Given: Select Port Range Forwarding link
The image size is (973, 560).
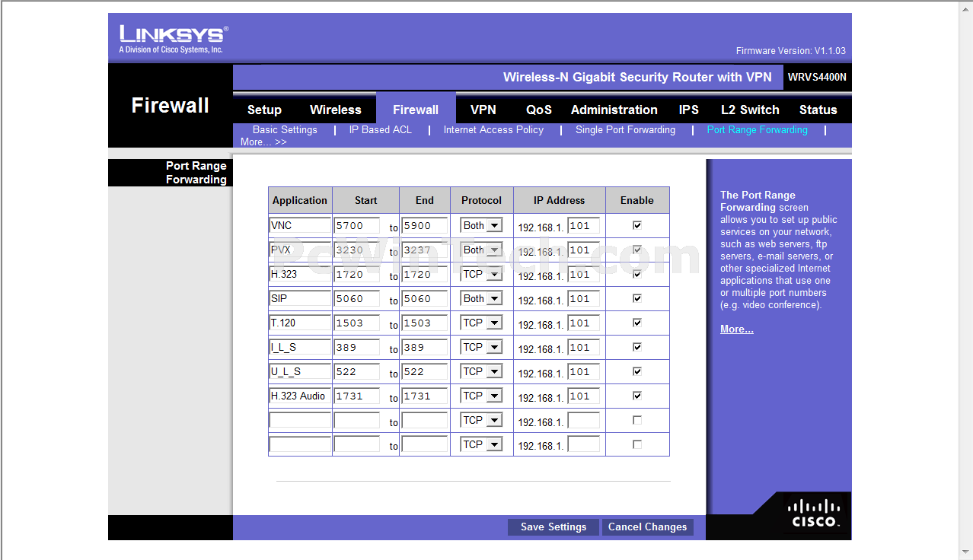Looking at the screenshot, I should (x=757, y=130).
